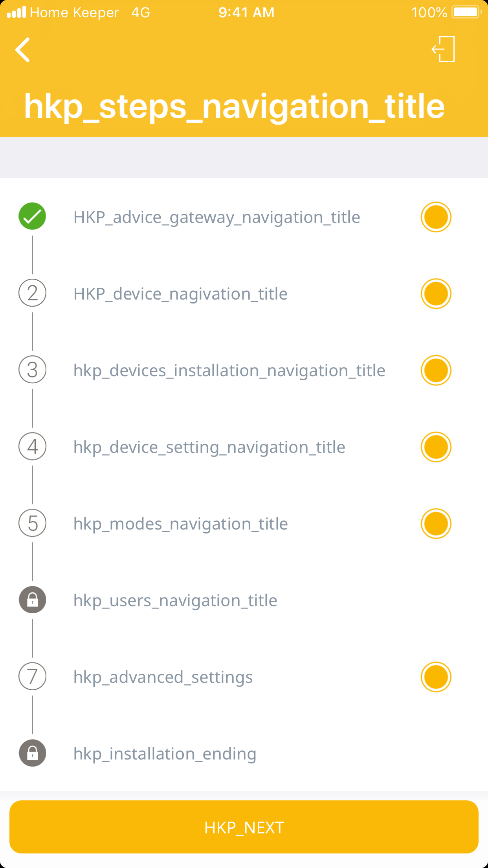Select the orange radio for gateway step
The image size is (488, 868).
(436, 217)
